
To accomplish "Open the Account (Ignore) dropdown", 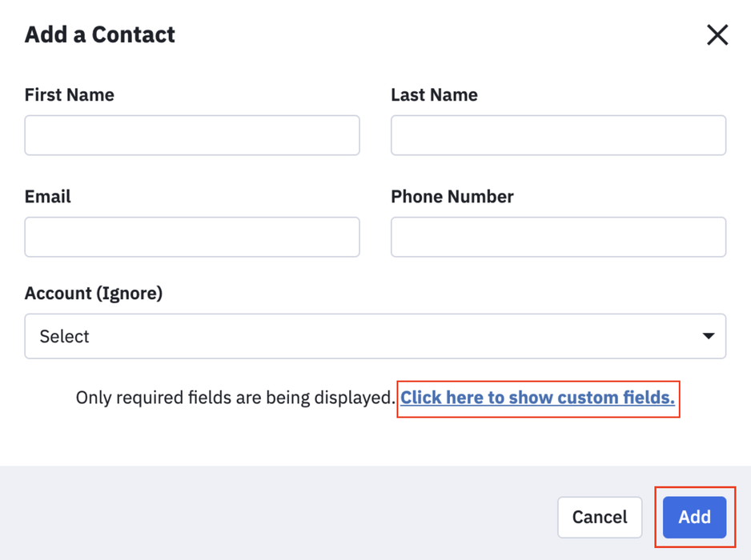I will (375, 336).
